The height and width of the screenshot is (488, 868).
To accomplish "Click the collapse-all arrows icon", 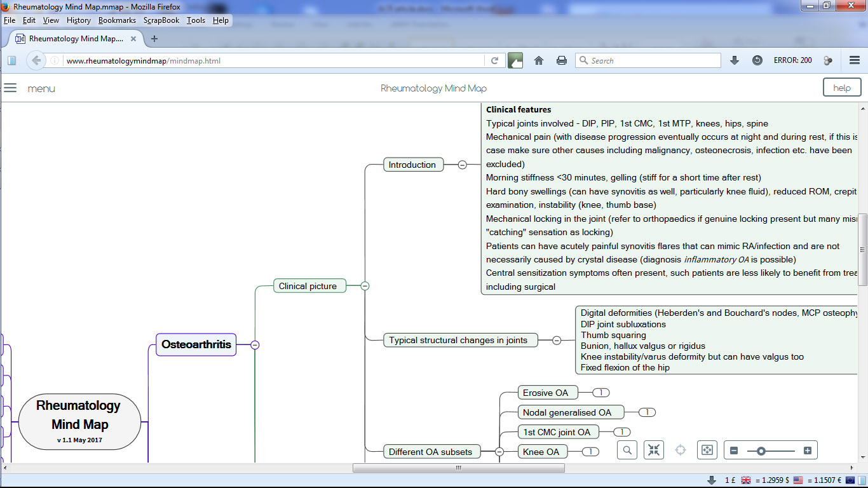I will [x=654, y=450].
